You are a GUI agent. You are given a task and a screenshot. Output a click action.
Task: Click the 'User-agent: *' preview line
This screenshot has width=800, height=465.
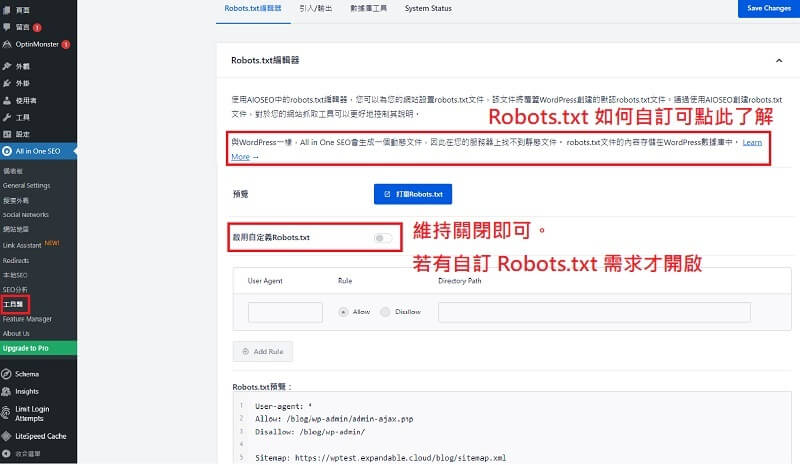[x=284, y=407]
